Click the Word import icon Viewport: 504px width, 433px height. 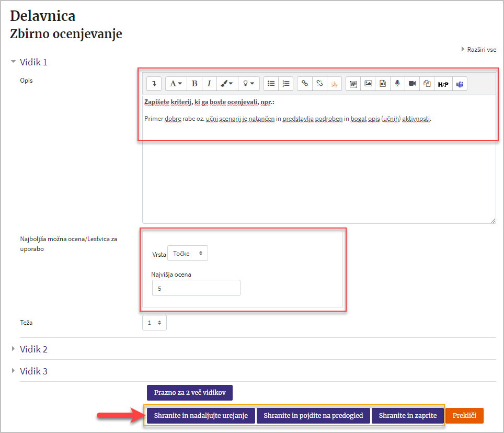coord(353,84)
